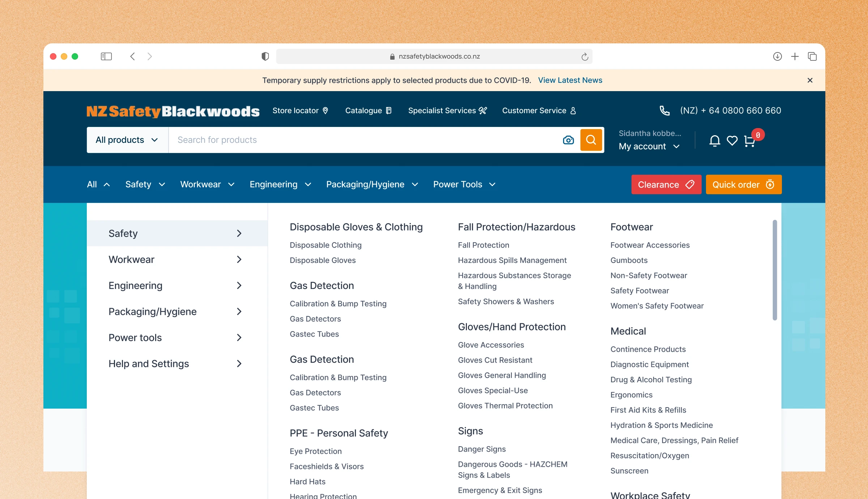868x499 pixels.
Task: Open Disposable Clothing category
Action: [325, 245]
